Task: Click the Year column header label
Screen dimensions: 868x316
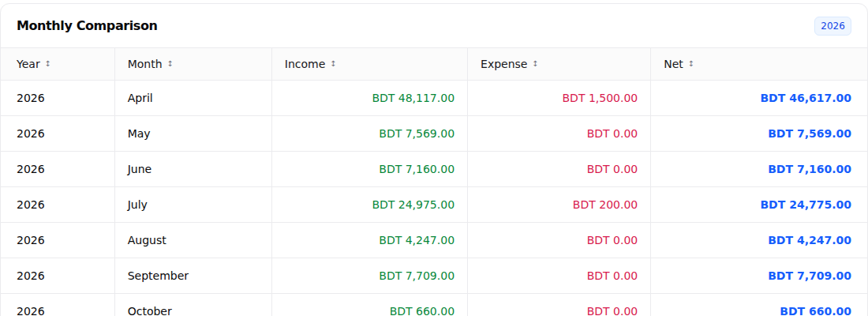Action: click(x=28, y=64)
